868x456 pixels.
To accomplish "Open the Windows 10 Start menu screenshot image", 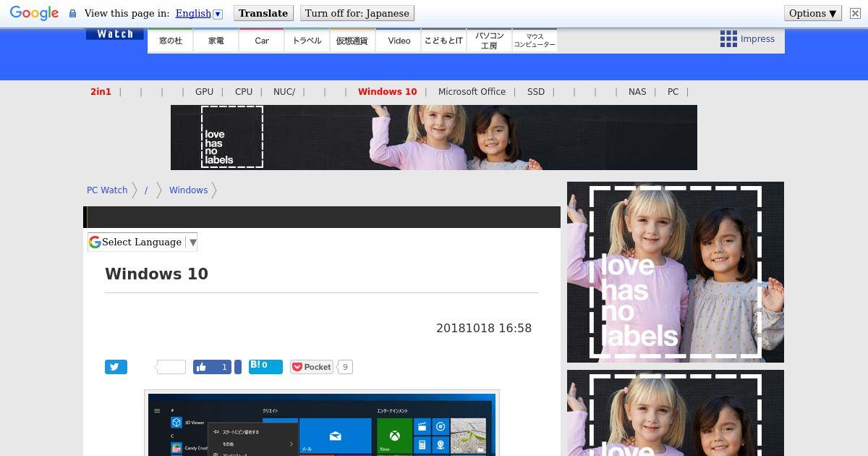I will [x=322, y=425].
